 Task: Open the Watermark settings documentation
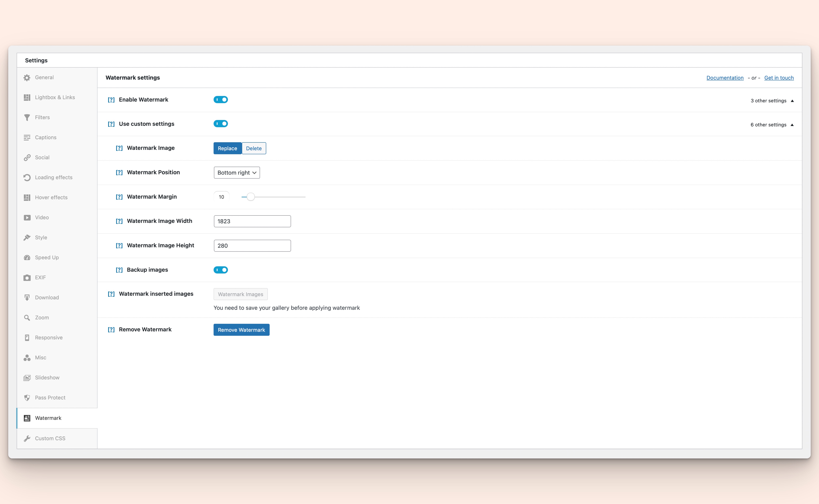point(724,77)
